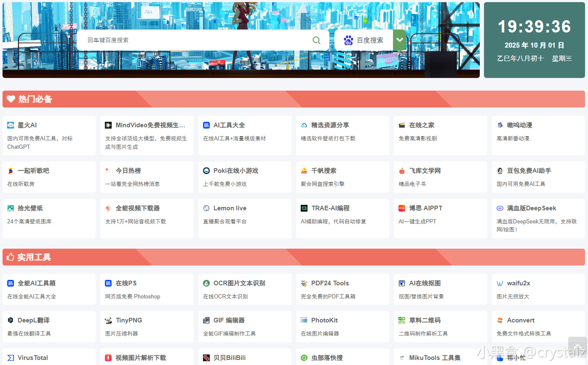
Task: Click the 草料二维码 QR icon
Action: pos(402,320)
